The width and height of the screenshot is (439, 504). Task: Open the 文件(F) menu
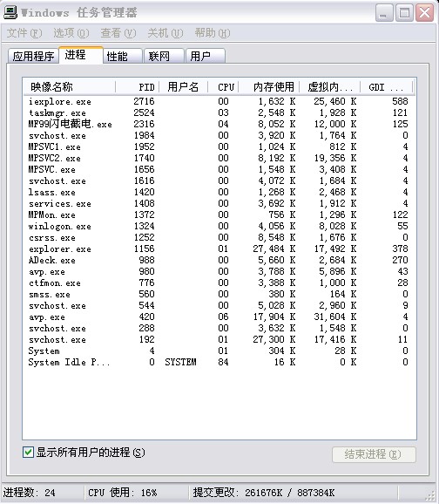tap(24, 33)
